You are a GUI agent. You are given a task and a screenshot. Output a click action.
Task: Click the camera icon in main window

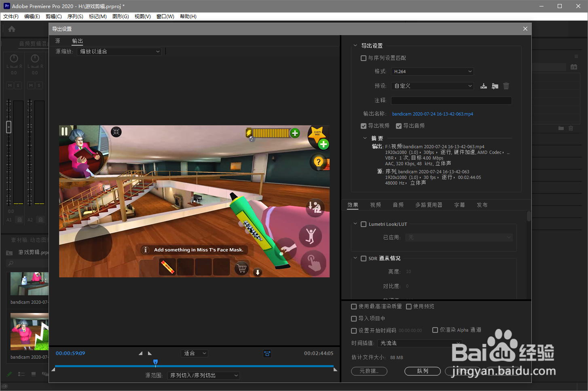tap(574, 67)
